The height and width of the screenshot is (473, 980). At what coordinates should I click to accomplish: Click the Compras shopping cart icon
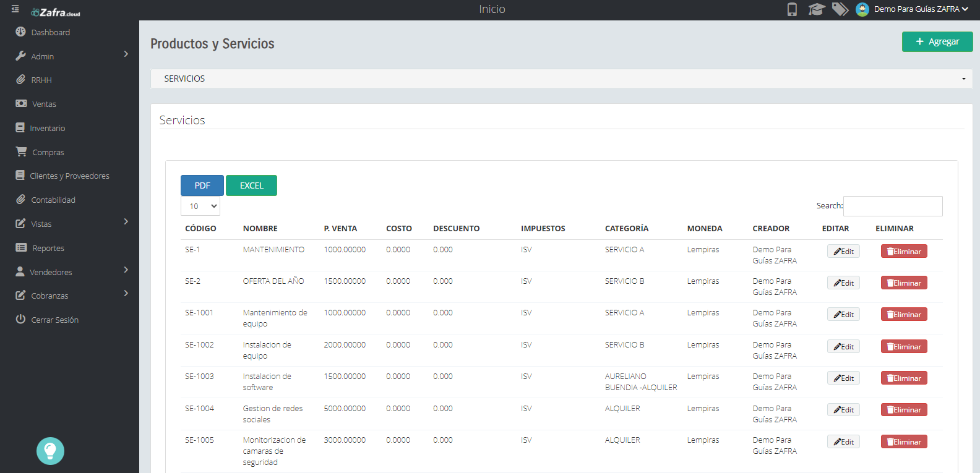(x=21, y=151)
